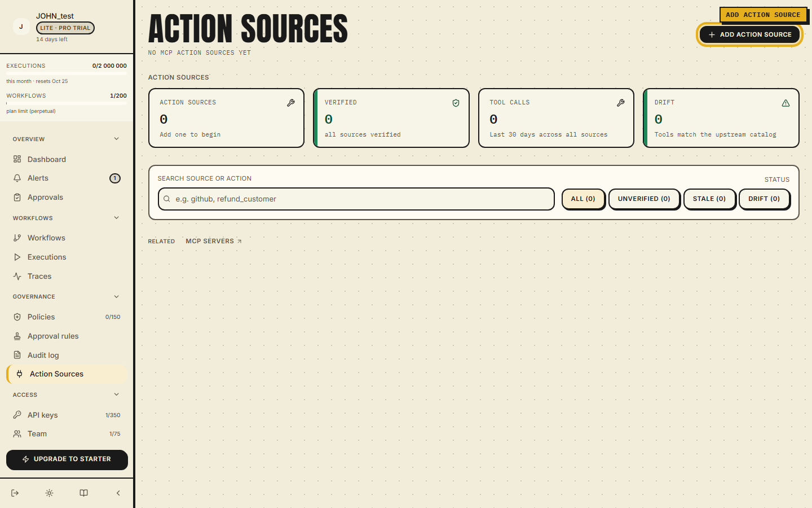Focus the search source or action field
812x508 pixels.
(356, 199)
